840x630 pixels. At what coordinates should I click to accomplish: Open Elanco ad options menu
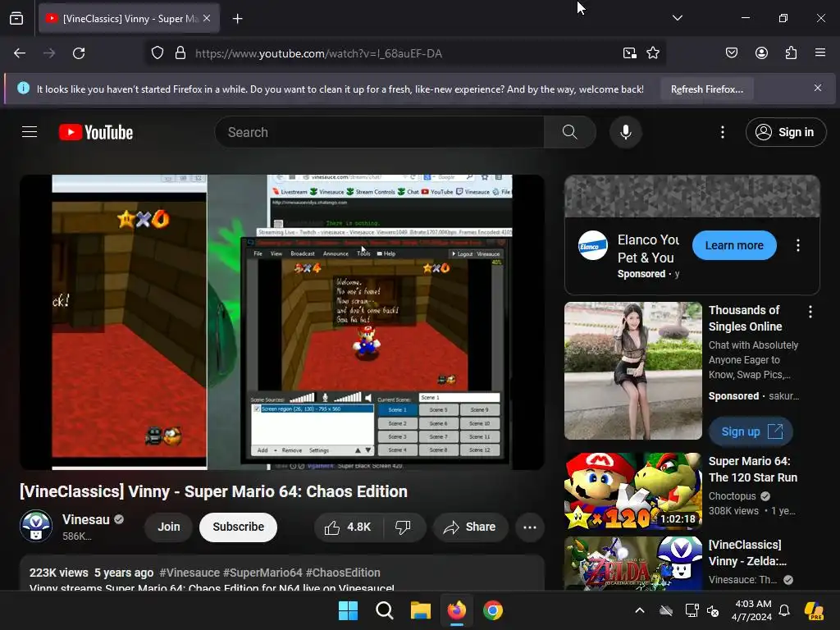point(798,245)
